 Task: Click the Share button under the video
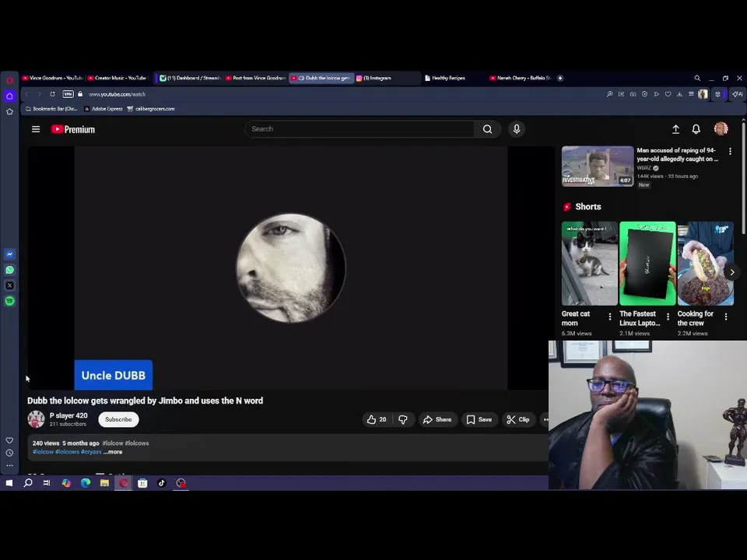(x=437, y=419)
